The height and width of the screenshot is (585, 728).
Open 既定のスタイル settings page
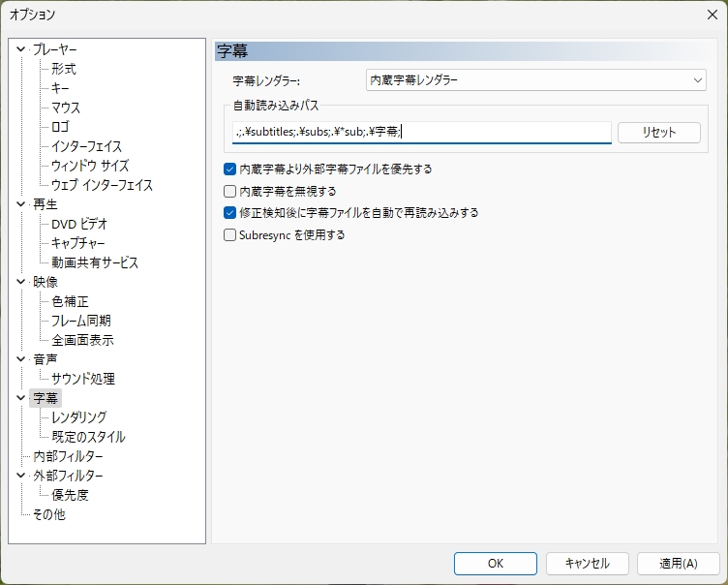pos(88,437)
